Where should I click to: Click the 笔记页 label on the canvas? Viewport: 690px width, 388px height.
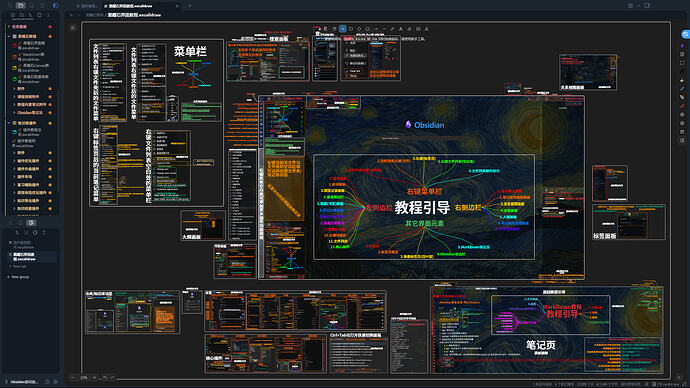(x=541, y=345)
